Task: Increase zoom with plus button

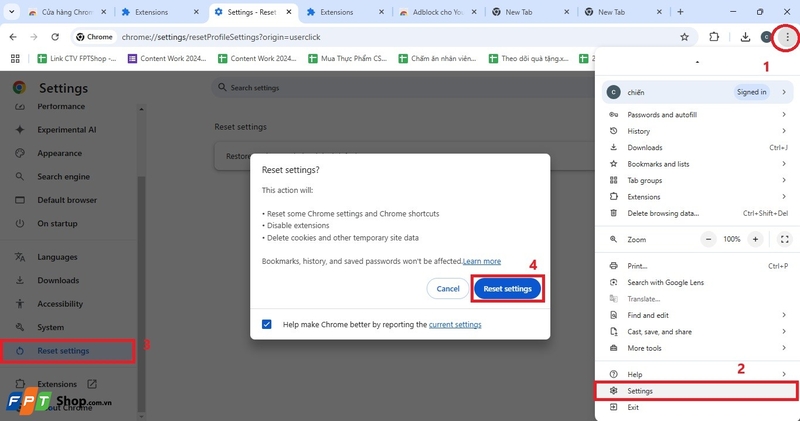Action: [755, 239]
